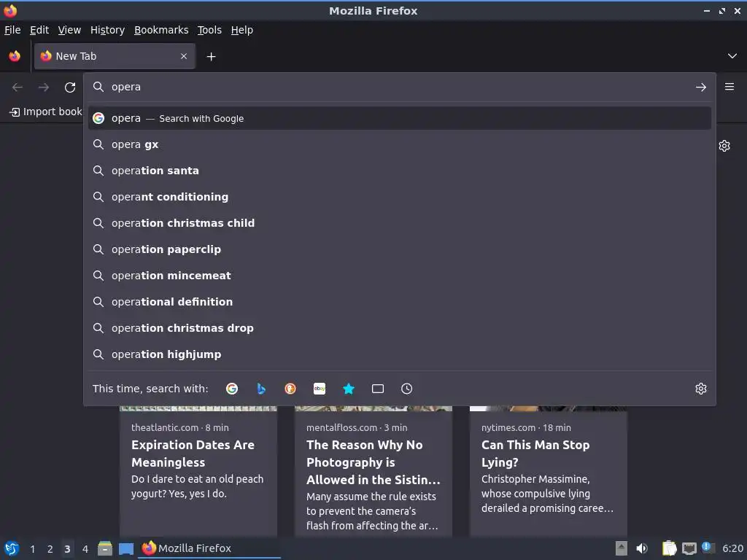The image size is (747, 560).
Task: Search this time with eBay icon
Action: 320,389
